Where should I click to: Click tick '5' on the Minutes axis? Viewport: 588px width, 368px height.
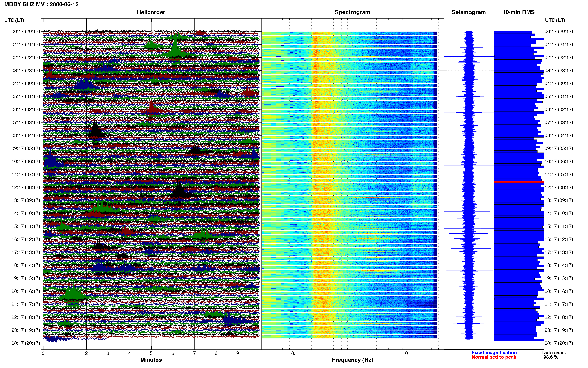click(x=151, y=353)
